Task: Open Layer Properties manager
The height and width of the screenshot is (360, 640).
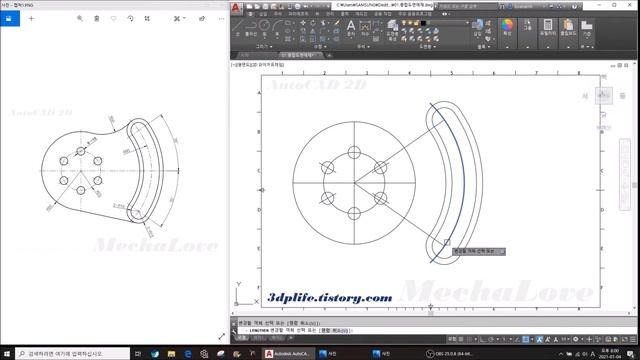Action: [x=392, y=29]
